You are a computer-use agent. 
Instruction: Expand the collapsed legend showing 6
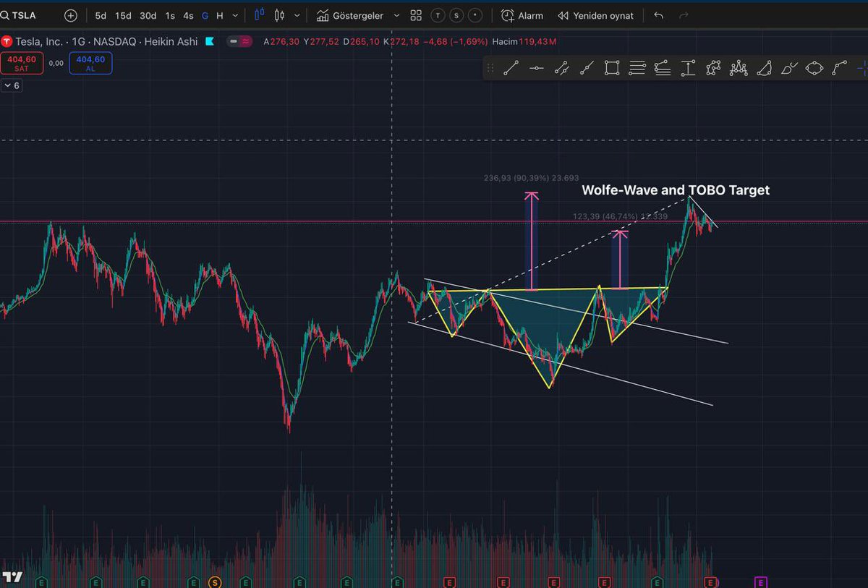pos(12,85)
